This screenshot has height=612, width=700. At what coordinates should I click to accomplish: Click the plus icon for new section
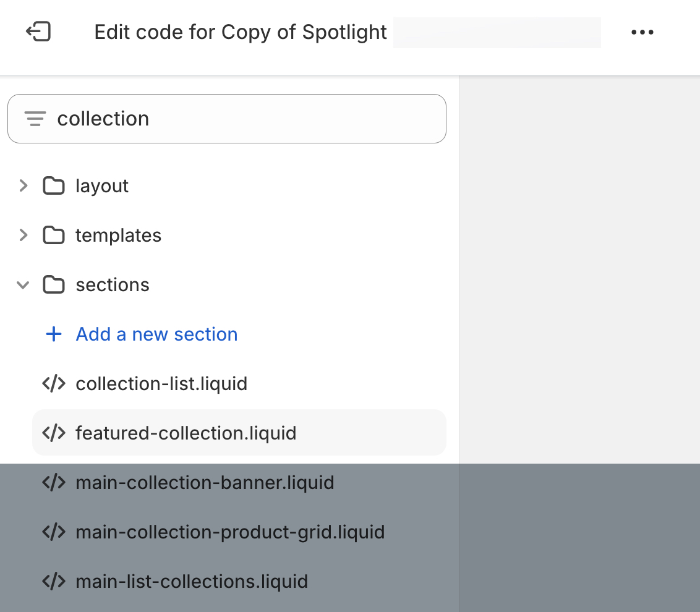coord(54,334)
